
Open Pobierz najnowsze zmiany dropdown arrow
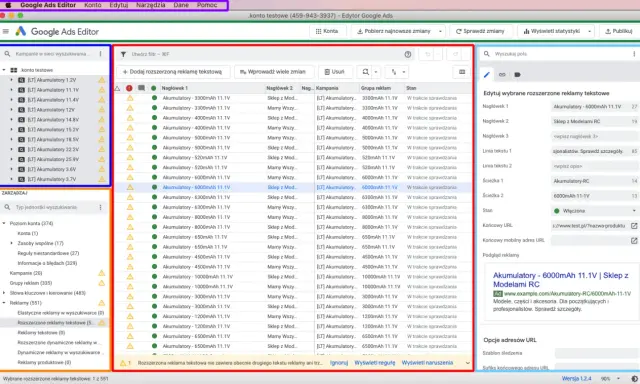tap(440, 31)
